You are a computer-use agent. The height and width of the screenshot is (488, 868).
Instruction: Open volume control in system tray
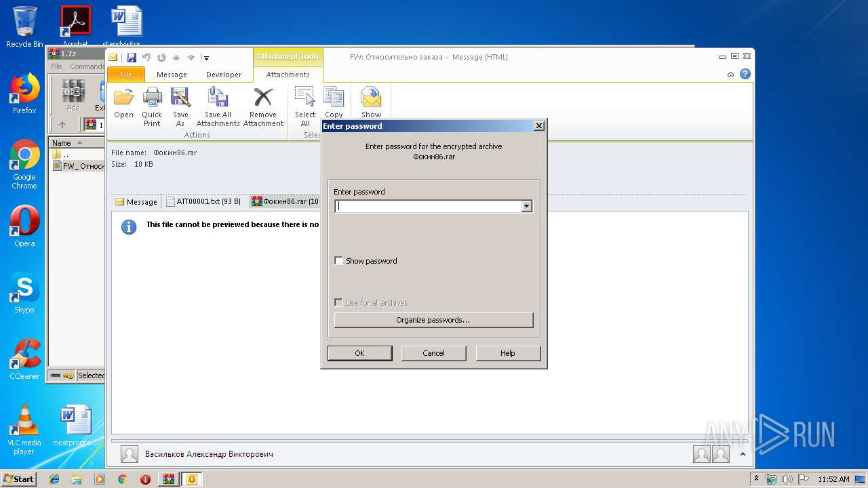[787, 479]
